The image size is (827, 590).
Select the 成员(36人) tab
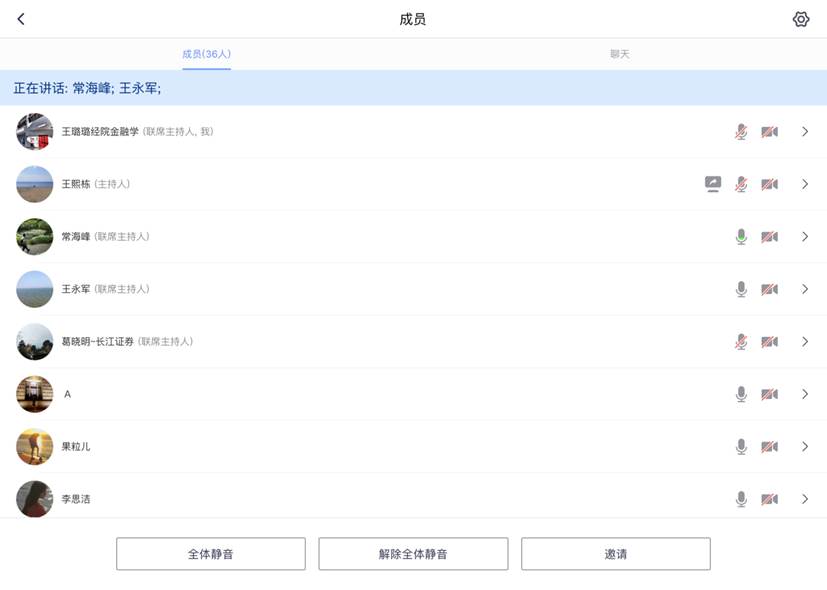pyautogui.click(x=206, y=54)
